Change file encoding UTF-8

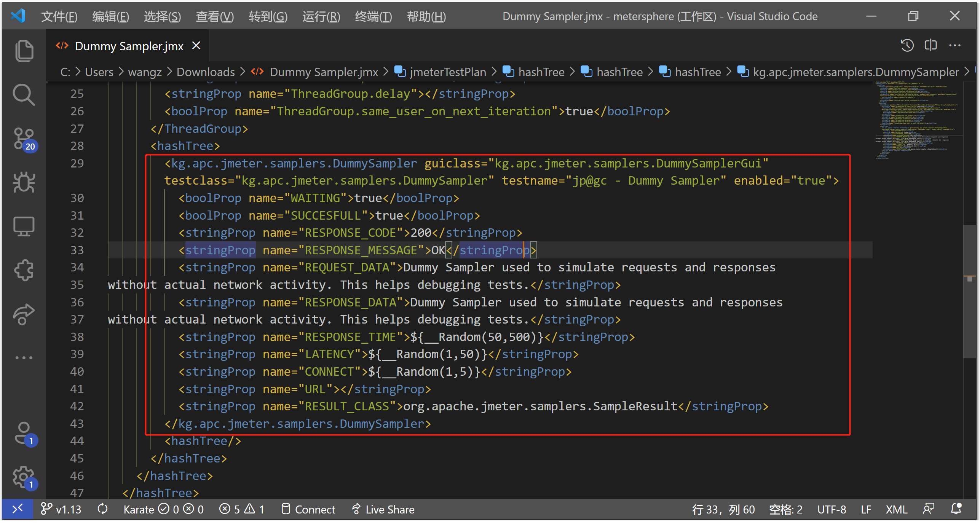(x=832, y=509)
